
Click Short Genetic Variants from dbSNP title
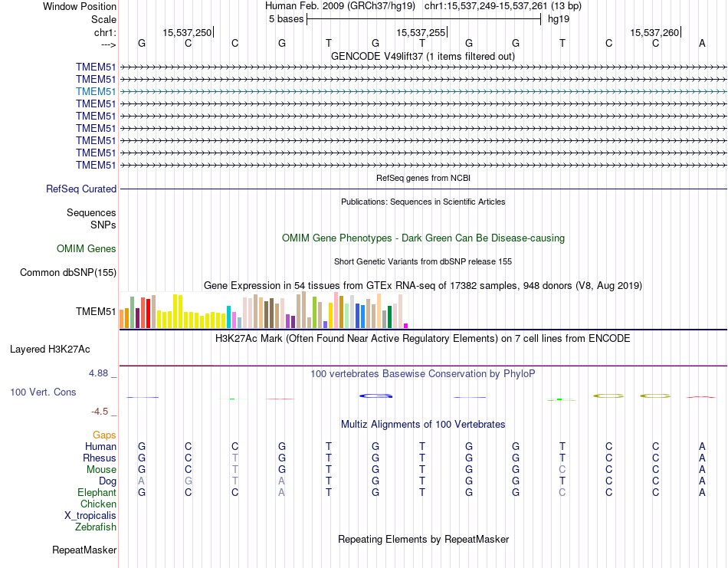[423, 261]
